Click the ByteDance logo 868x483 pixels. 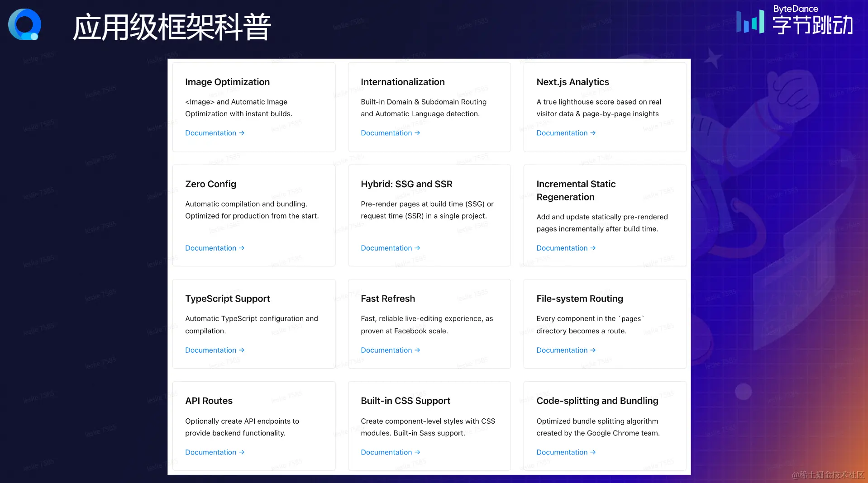pos(795,20)
